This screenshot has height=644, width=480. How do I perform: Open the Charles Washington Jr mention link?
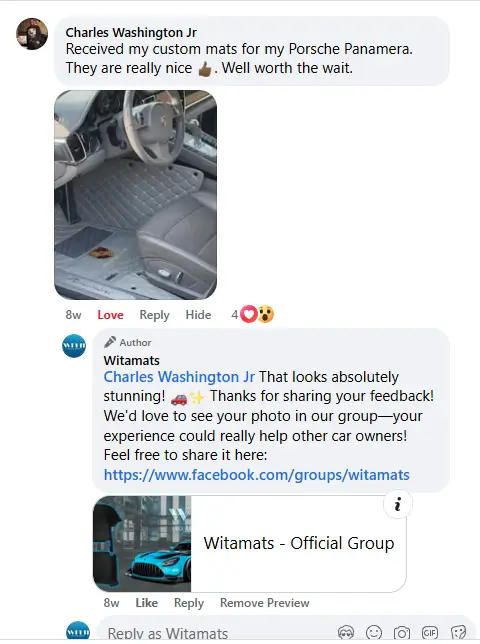179,377
